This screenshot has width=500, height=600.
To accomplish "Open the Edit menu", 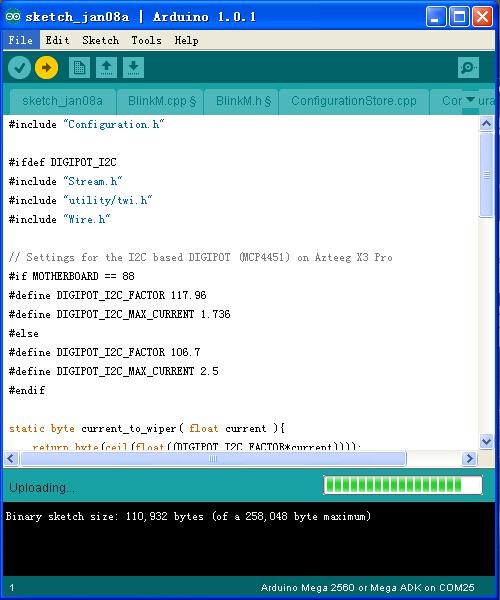I will [57, 40].
